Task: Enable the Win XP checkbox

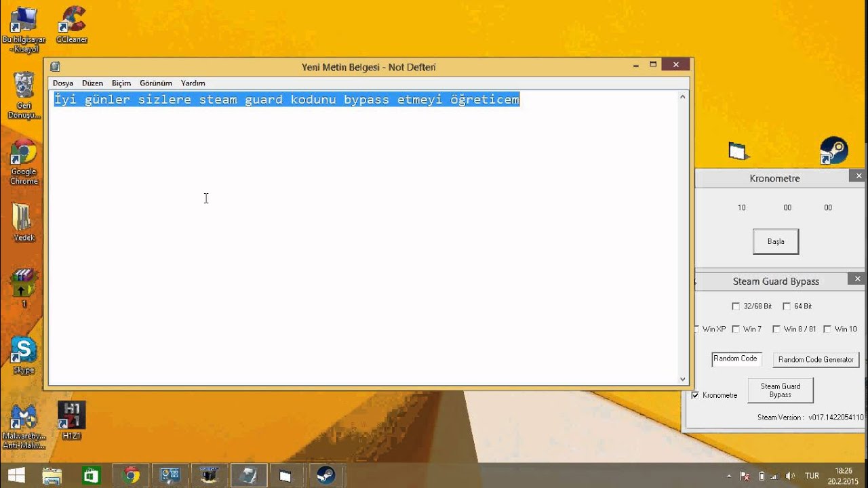Action: 696,329
